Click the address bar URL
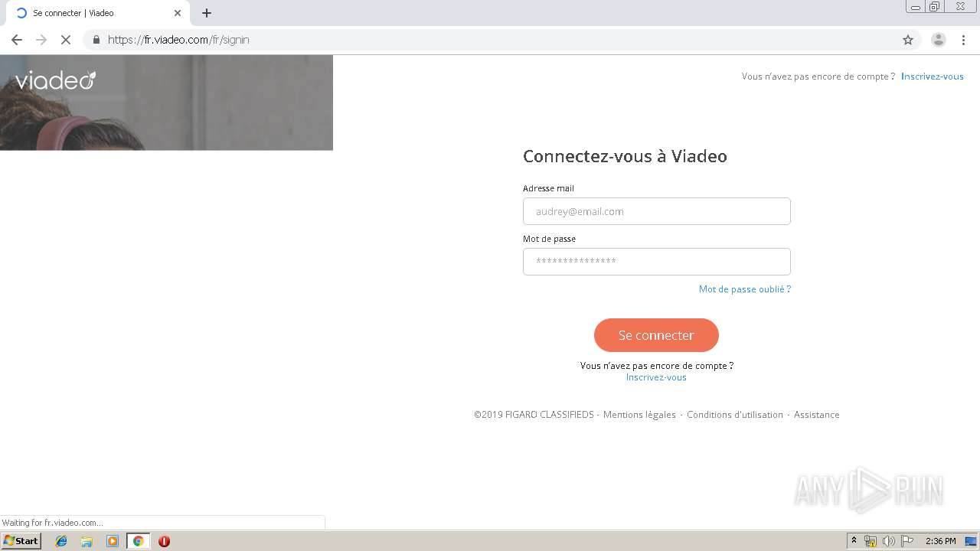The width and height of the screenshot is (980, 551). click(178, 40)
